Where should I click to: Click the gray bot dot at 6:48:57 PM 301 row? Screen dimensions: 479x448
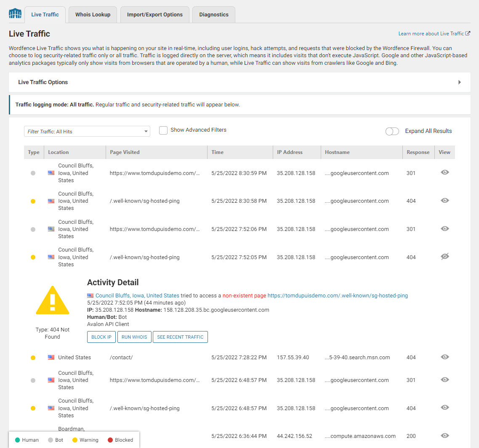pyautogui.click(x=33, y=381)
